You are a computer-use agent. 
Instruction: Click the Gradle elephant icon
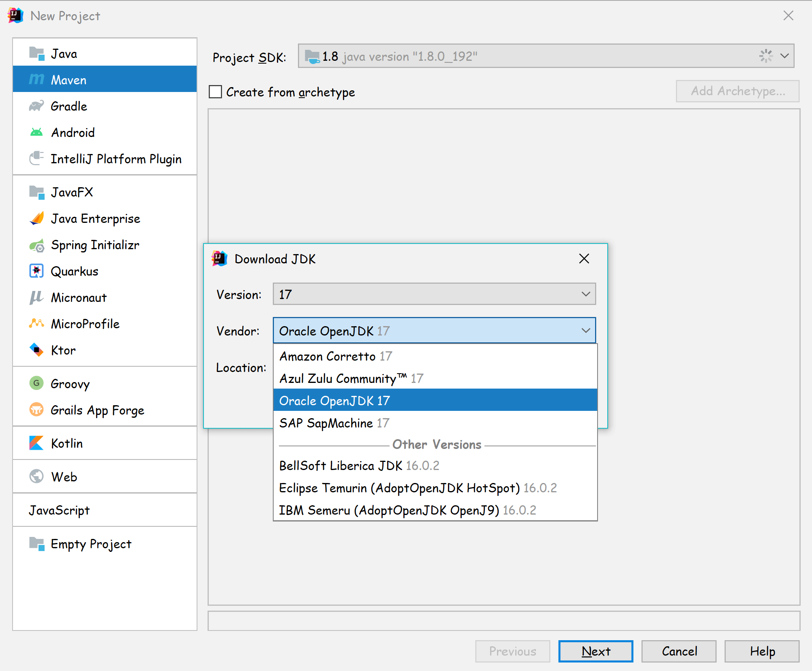coord(36,106)
